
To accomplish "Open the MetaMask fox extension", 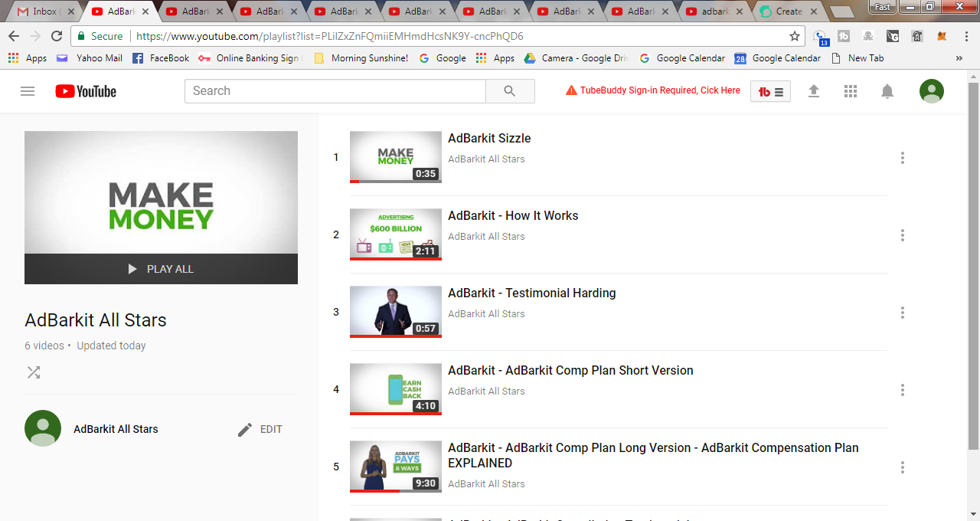I will [942, 36].
